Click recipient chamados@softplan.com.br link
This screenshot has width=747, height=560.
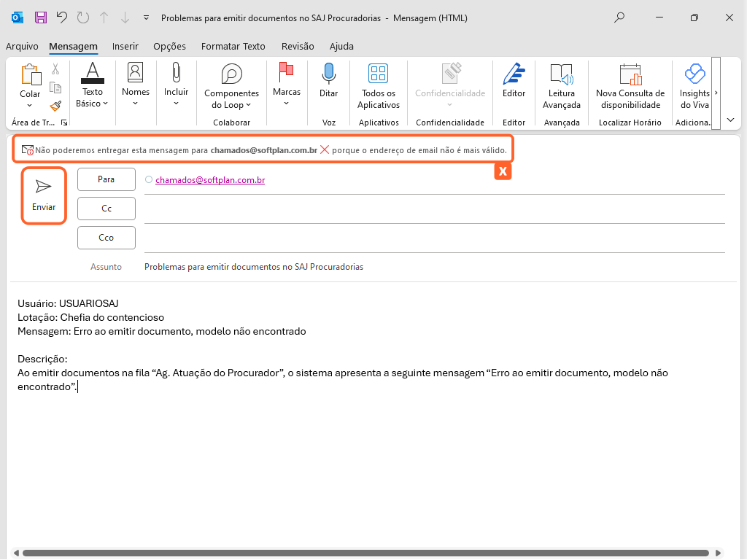click(210, 180)
